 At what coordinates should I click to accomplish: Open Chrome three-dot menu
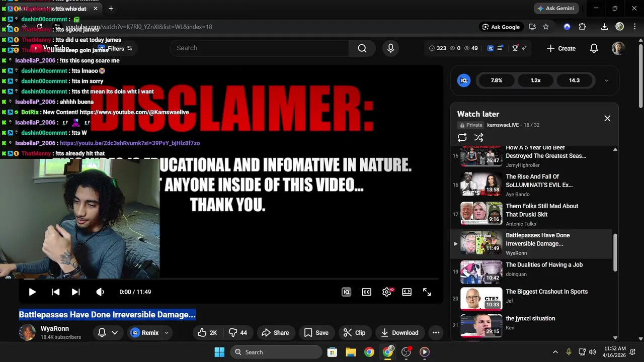(634, 27)
